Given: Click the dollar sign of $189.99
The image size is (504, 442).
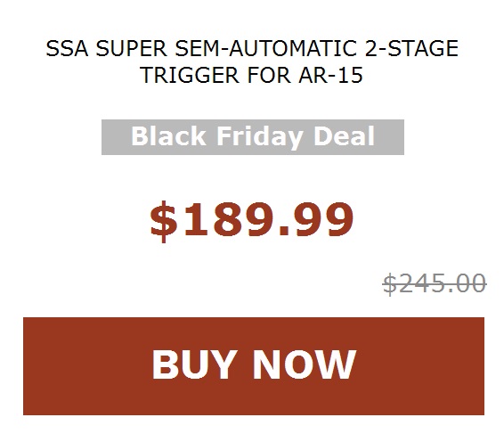Looking at the screenshot, I should (x=164, y=221).
